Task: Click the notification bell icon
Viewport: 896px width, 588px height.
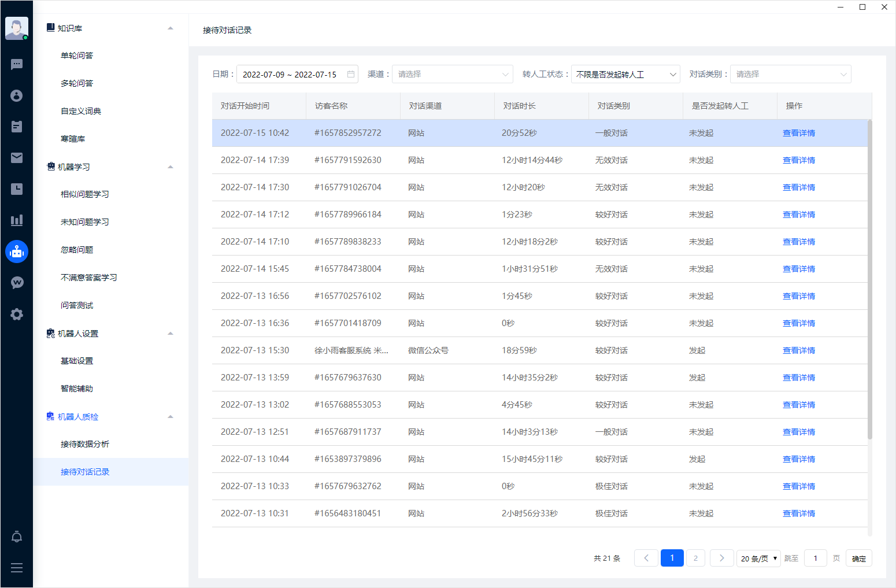Action: pyautogui.click(x=17, y=537)
